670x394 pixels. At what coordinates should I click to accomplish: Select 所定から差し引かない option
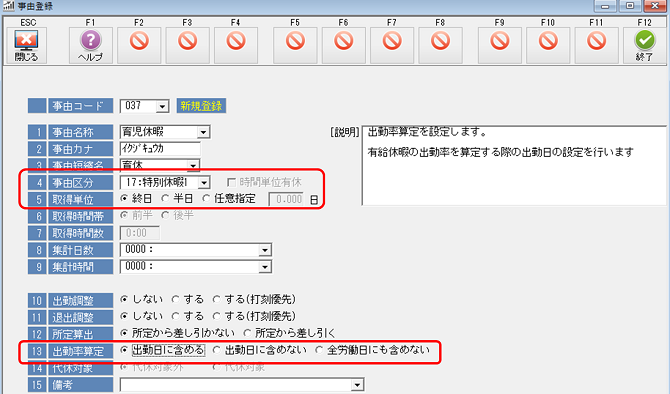[x=124, y=332]
